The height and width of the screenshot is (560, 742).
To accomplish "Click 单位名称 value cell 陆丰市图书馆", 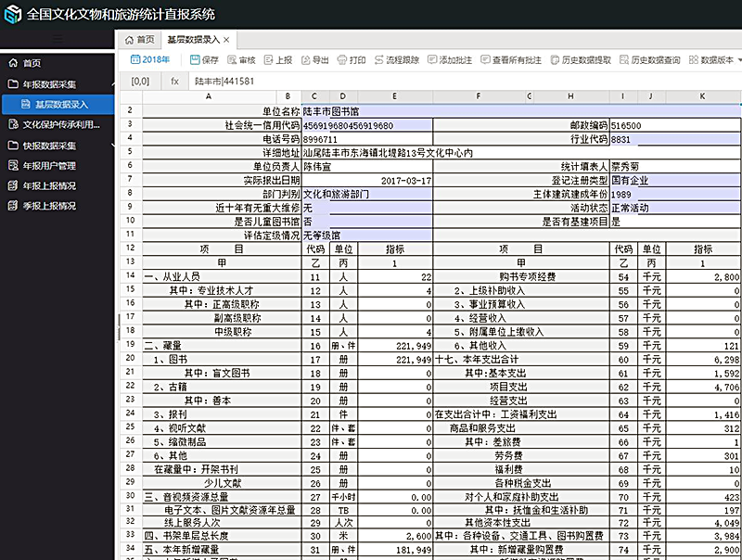I will coord(521,111).
